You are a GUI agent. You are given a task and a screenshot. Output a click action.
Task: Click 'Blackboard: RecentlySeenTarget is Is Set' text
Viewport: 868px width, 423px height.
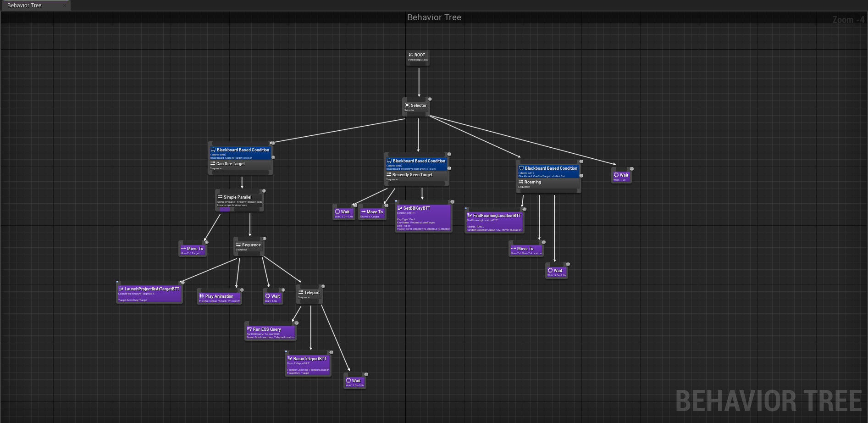tap(411, 169)
